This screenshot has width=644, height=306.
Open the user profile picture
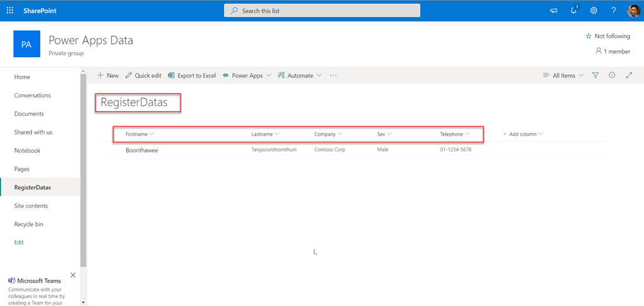(x=633, y=11)
